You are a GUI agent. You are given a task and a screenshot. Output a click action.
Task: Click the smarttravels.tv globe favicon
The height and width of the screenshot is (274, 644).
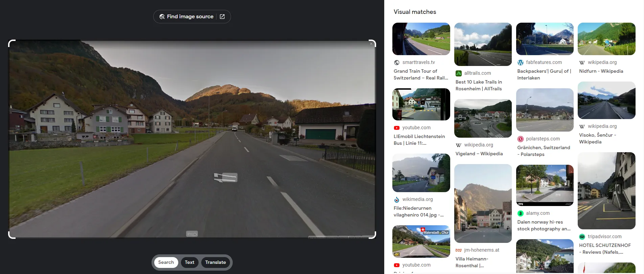click(397, 63)
